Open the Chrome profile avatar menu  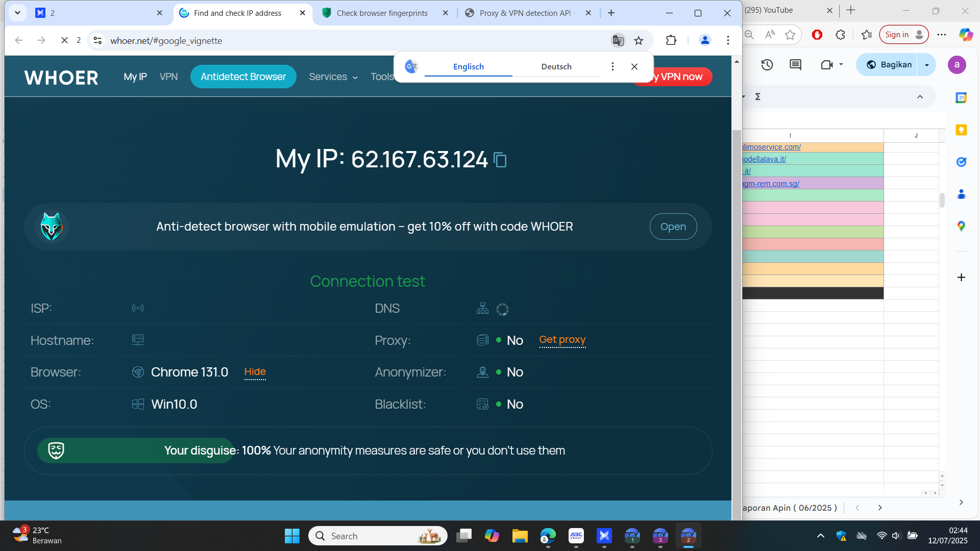coord(705,40)
